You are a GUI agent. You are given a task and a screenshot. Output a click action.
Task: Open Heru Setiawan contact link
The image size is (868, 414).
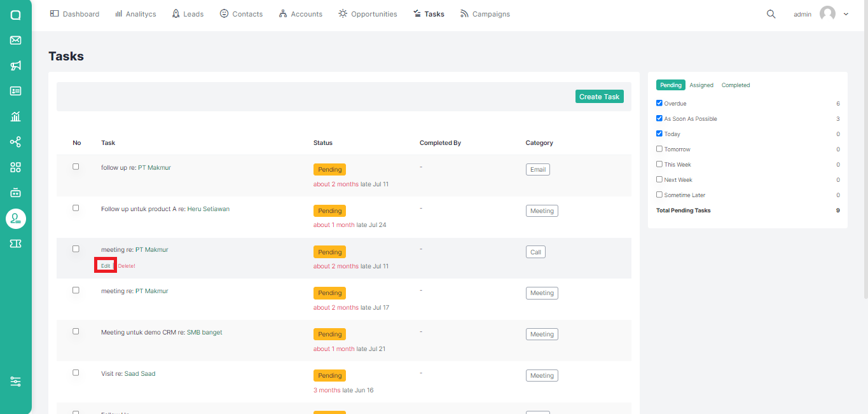pyautogui.click(x=208, y=209)
